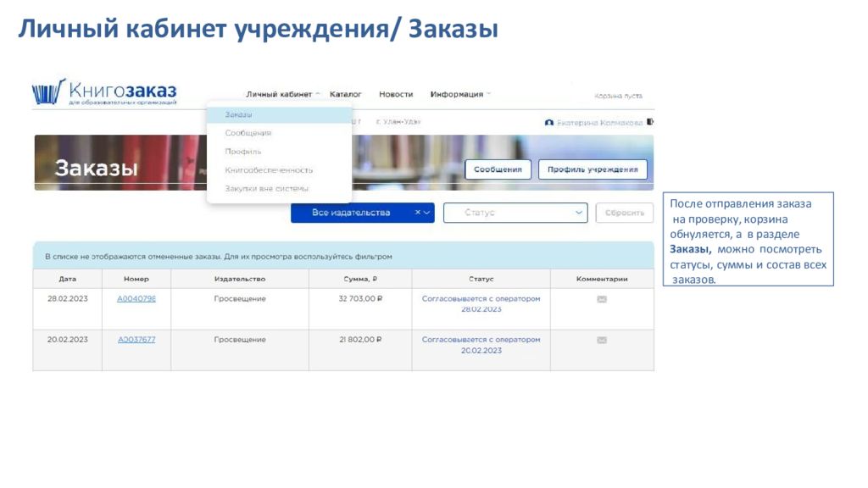Select Заказы in the dropdown menu
Image resolution: width=868 pixels, height=488 pixels.
click(x=279, y=114)
